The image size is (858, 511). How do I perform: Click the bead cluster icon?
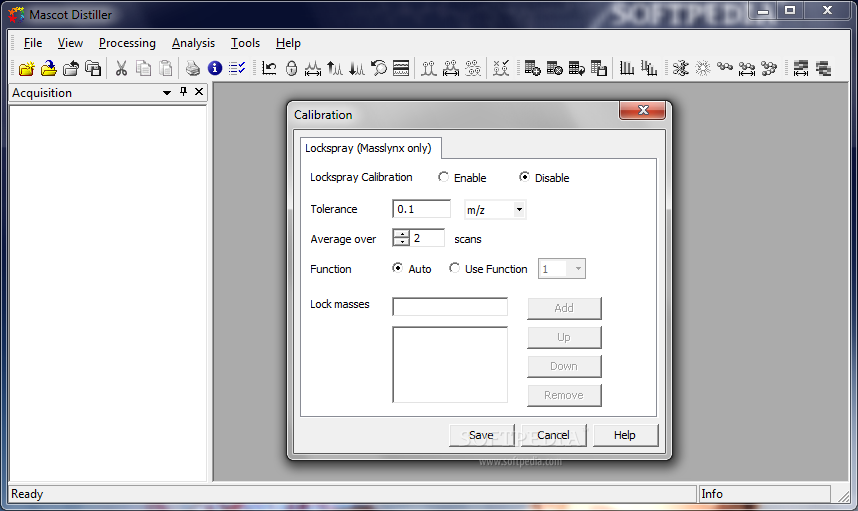pos(769,68)
